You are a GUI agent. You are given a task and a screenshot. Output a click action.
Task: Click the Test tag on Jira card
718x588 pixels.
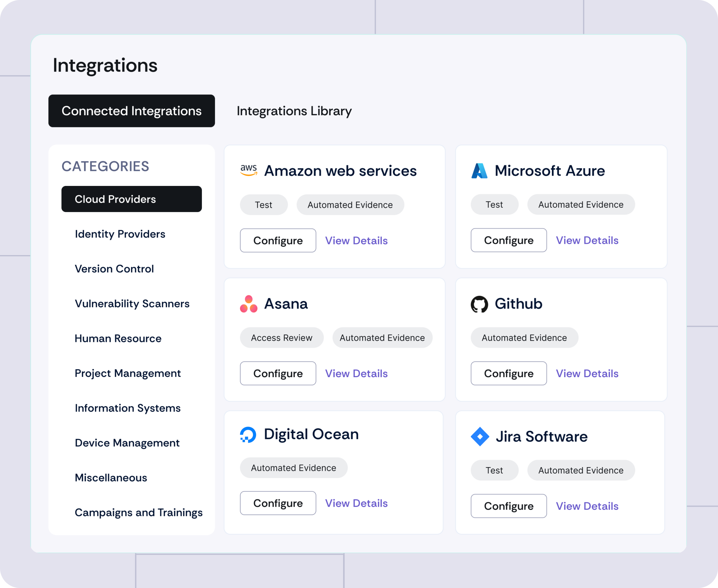coord(494,470)
